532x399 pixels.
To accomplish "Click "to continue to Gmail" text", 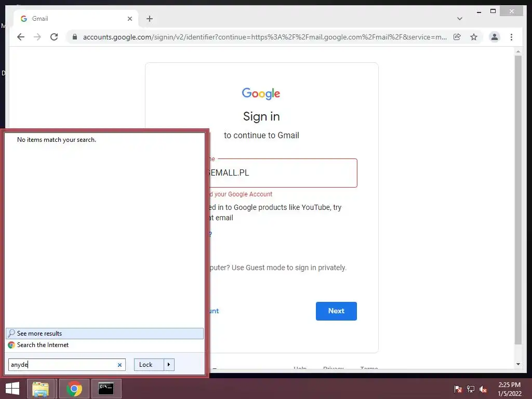I will click(x=261, y=136).
